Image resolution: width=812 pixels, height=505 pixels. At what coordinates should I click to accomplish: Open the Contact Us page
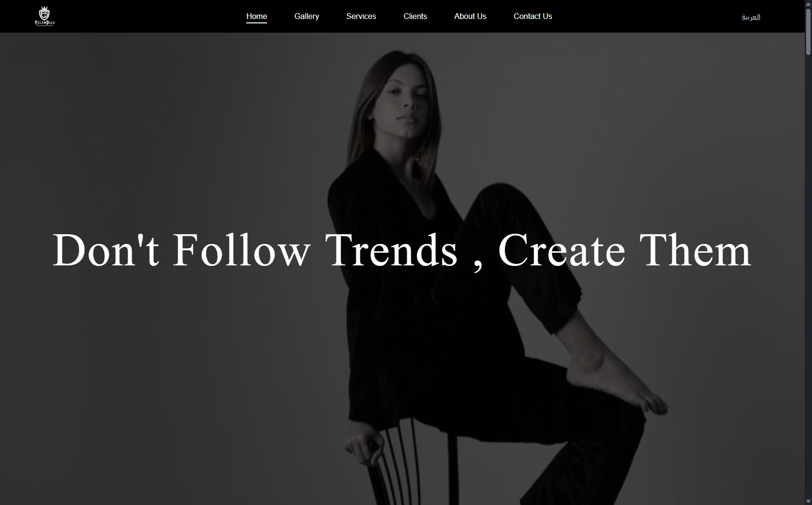pos(533,16)
